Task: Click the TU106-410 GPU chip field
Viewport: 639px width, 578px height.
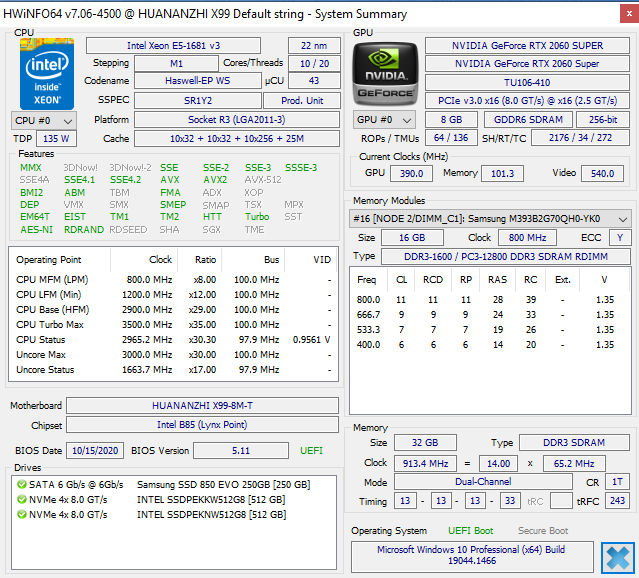Action: tap(527, 83)
